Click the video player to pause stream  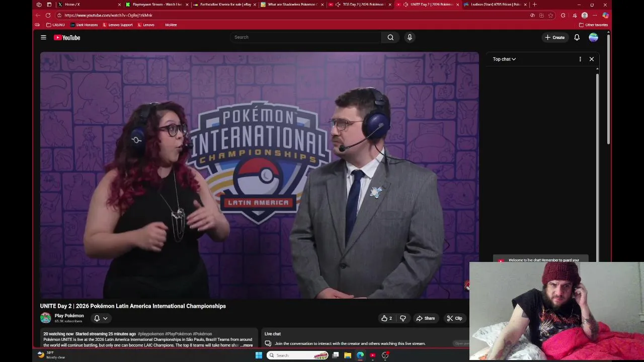260,175
